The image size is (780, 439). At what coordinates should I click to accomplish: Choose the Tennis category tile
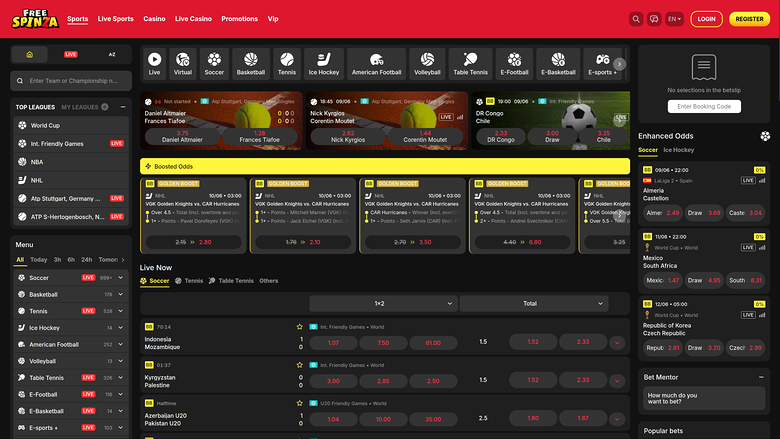287,64
